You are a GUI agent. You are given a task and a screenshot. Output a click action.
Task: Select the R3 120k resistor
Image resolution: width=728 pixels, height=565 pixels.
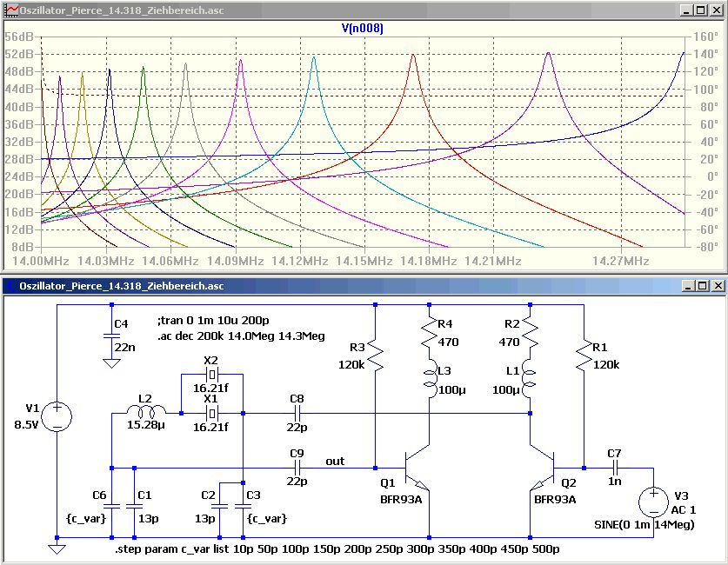click(x=375, y=355)
